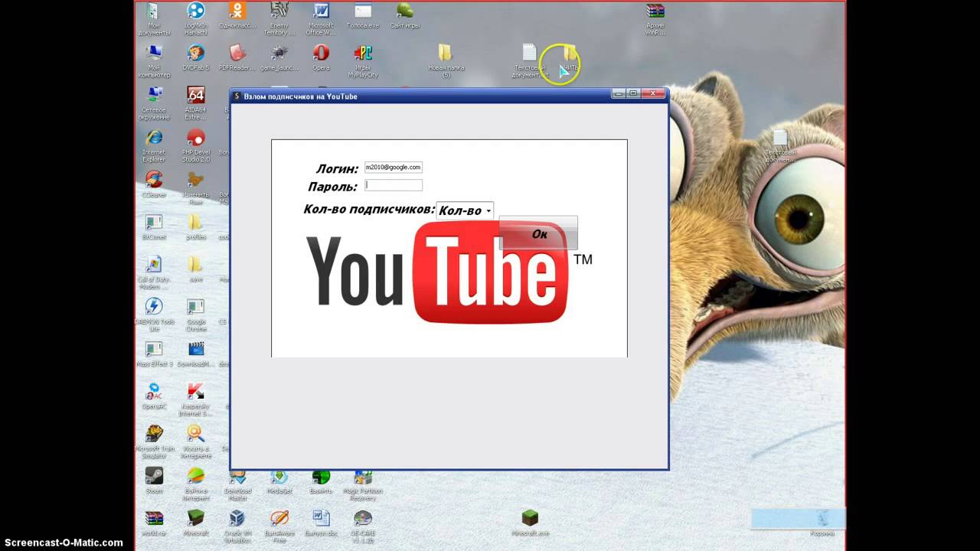Select the Kaspersky Internet Security icon
Image resolution: width=980 pixels, height=551 pixels.
(x=196, y=399)
